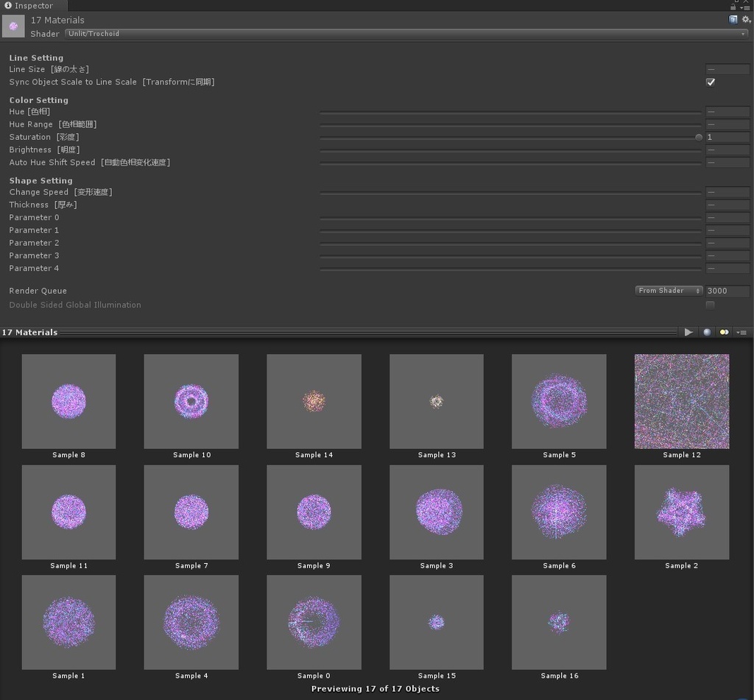Toggle Sync Object Scale to Line Scale checkbox
This screenshot has width=754, height=700.
(x=711, y=82)
